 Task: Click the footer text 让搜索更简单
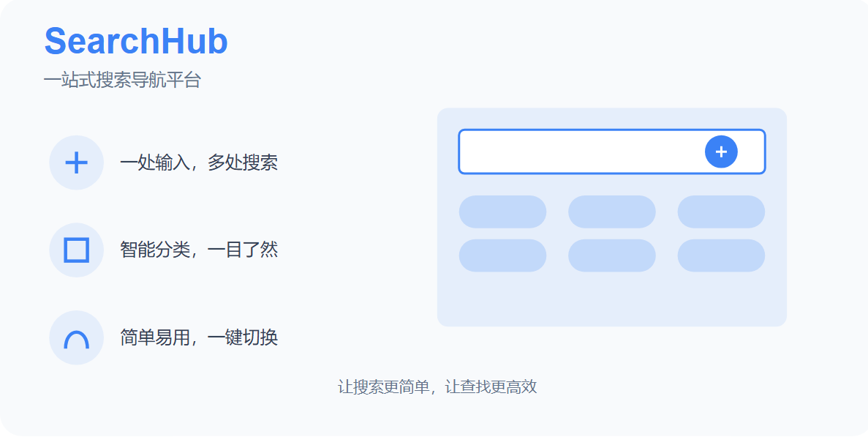[383, 387]
